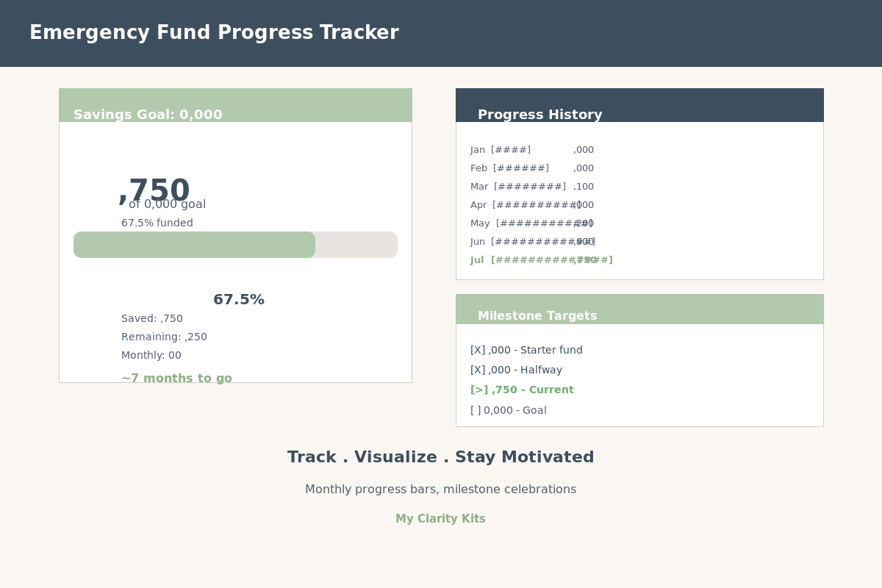Click the Remaining amount line
This screenshot has height=588, width=882.
[164, 337]
